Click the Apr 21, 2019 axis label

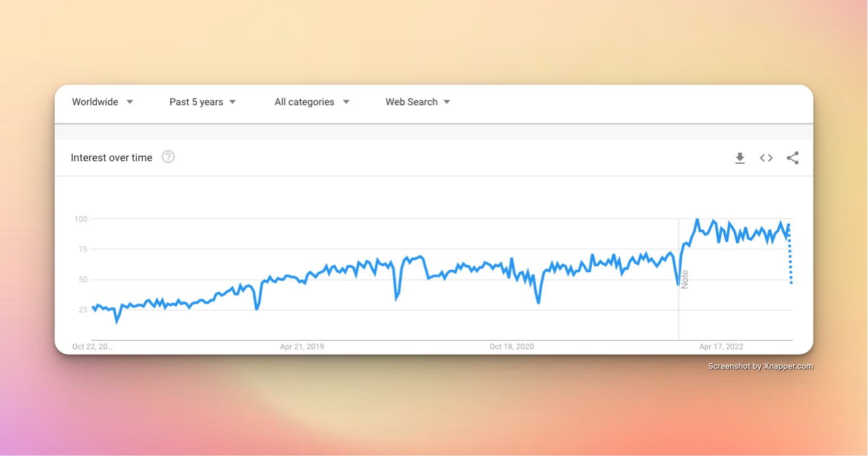(x=302, y=347)
